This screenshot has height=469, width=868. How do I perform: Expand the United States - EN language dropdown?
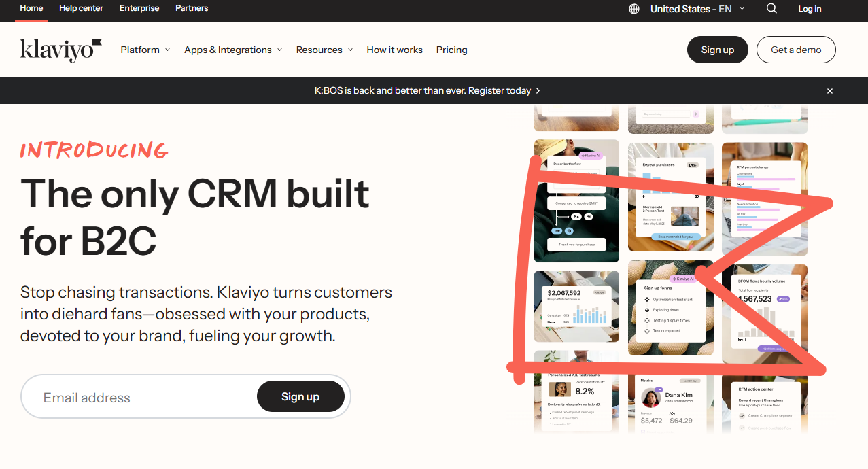click(x=697, y=9)
